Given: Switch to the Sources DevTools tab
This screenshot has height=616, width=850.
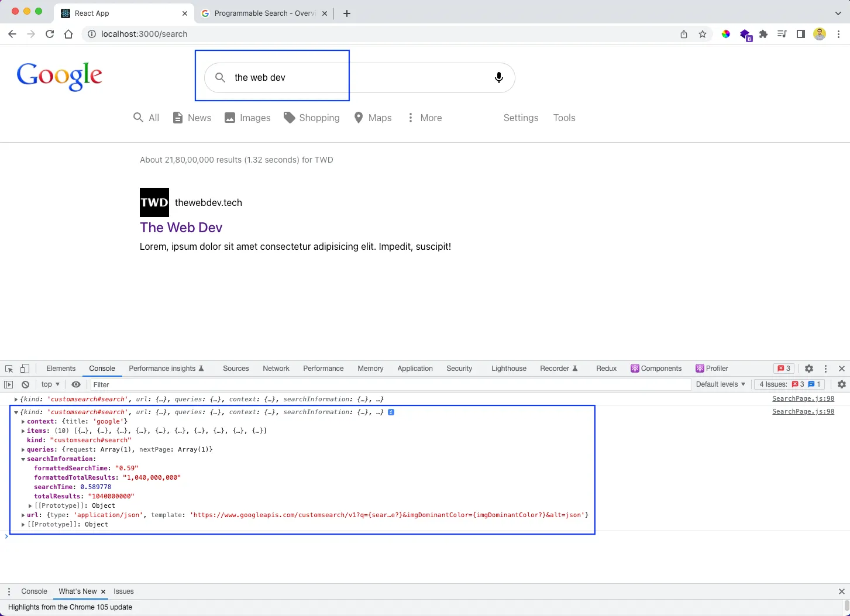Looking at the screenshot, I should click(236, 369).
